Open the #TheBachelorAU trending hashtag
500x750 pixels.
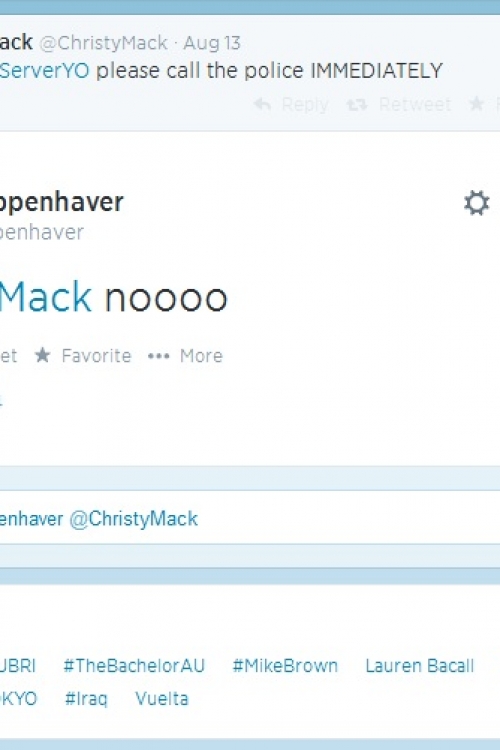(134, 665)
